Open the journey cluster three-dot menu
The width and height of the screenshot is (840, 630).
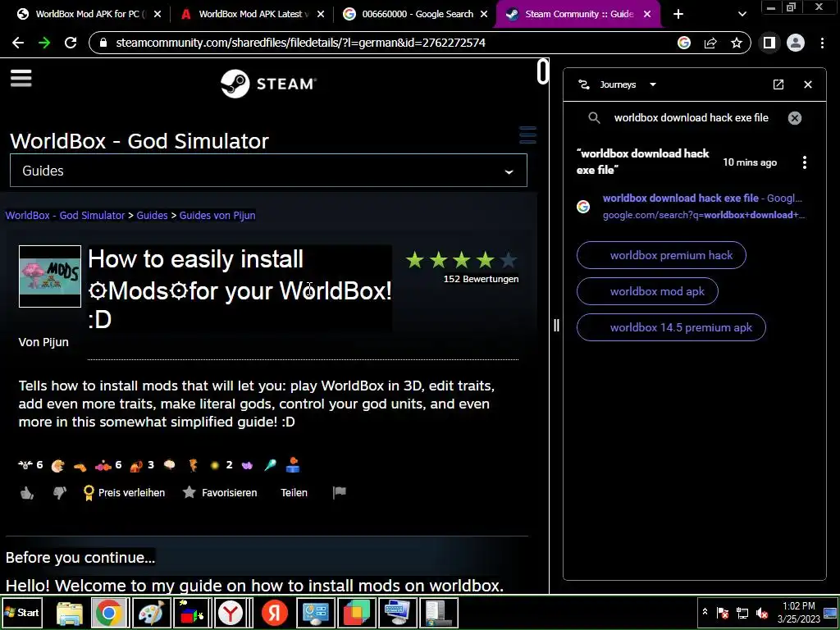click(804, 162)
